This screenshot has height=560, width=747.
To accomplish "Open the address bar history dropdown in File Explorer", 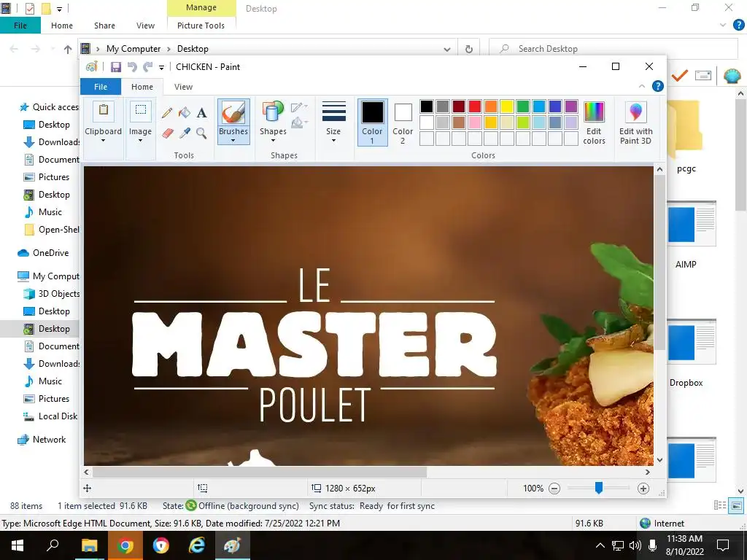I will pos(447,49).
